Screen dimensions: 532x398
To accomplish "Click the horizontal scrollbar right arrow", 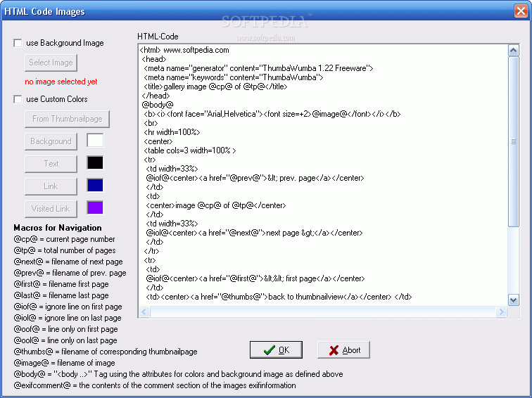I will point(501,312).
